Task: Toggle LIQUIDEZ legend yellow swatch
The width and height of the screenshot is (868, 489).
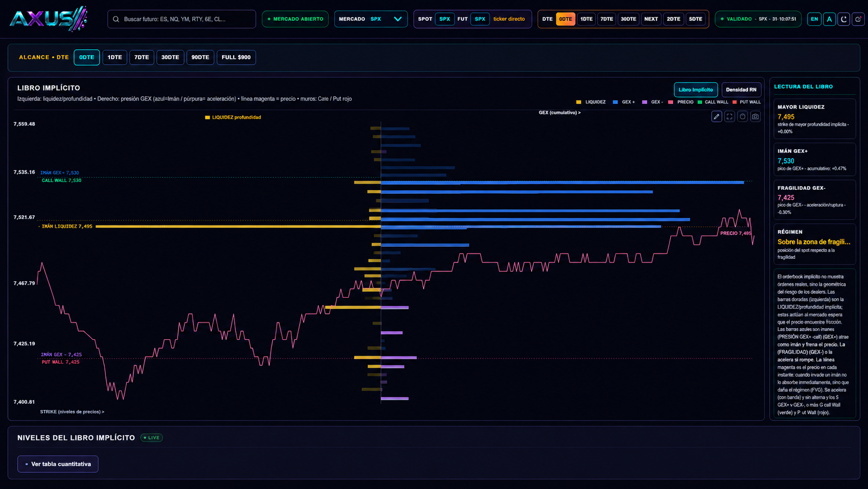Action: tap(578, 102)
